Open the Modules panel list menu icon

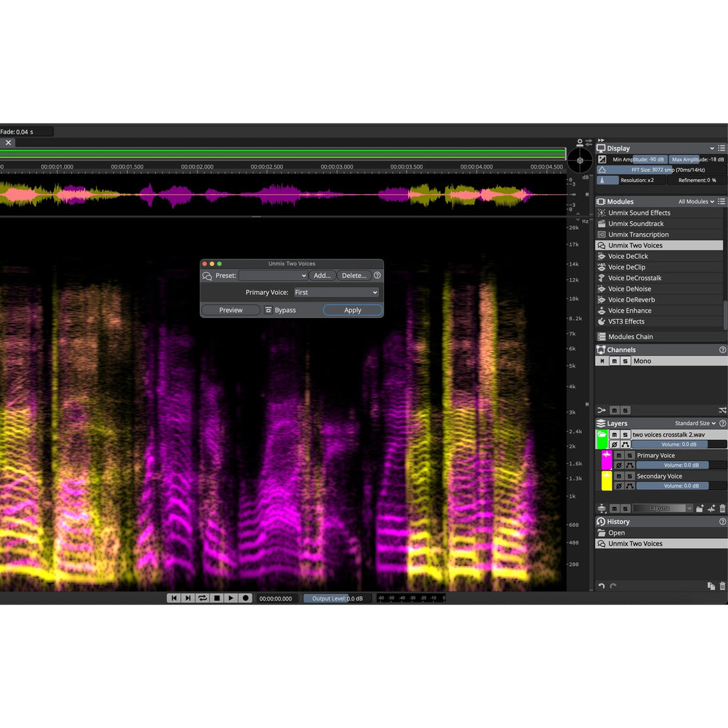click(x=722, y=201)
